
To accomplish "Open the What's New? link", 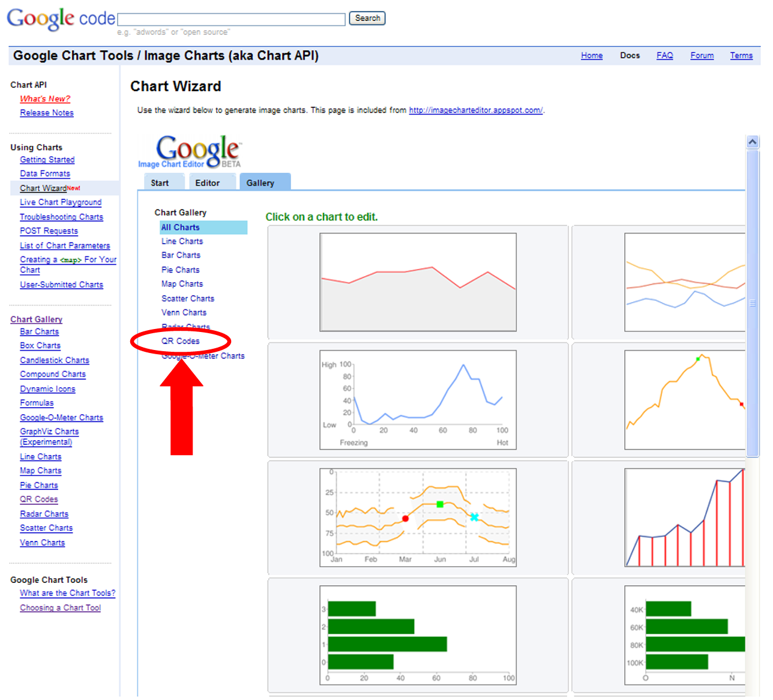I will click(x=45, y=99).
